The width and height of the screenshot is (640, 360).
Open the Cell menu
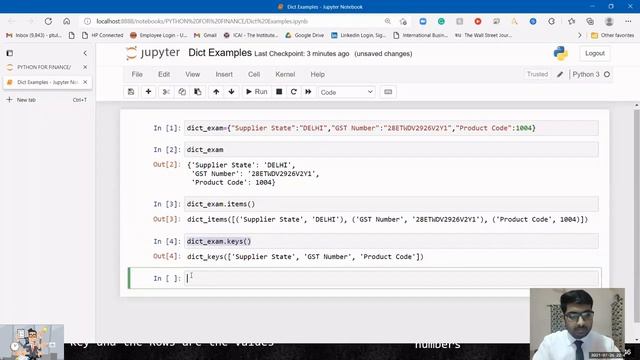(254, 74)
